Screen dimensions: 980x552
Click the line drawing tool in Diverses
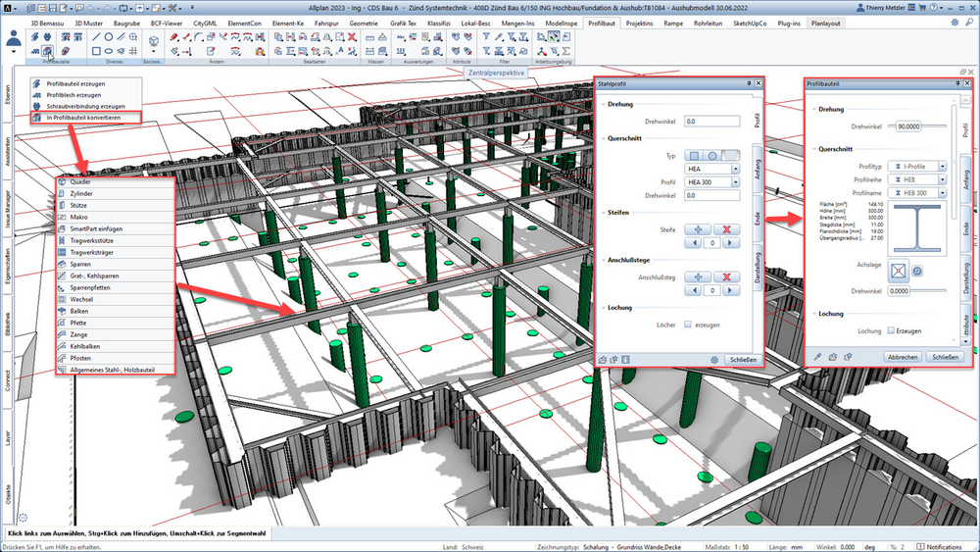click(x=96, y=37)
